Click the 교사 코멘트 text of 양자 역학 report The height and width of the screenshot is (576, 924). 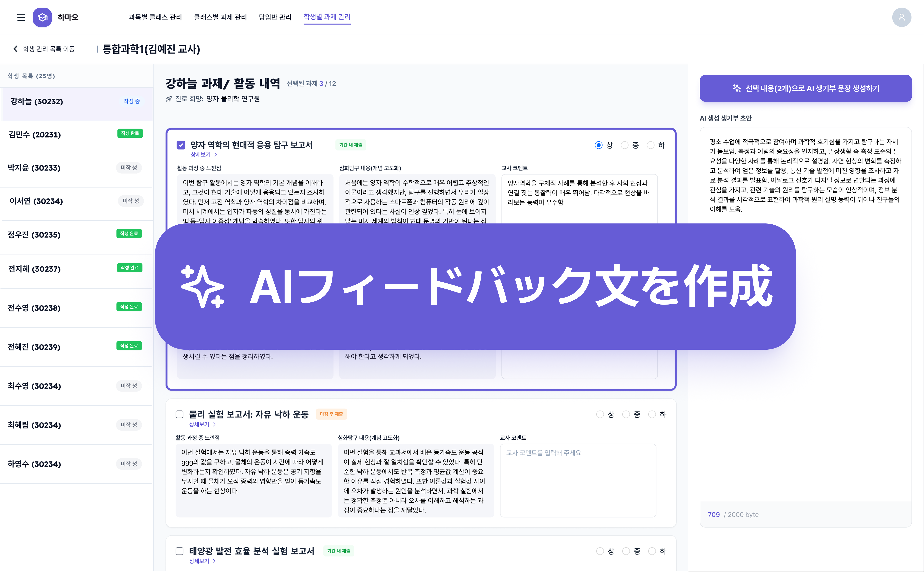click(x=578, y=193)
